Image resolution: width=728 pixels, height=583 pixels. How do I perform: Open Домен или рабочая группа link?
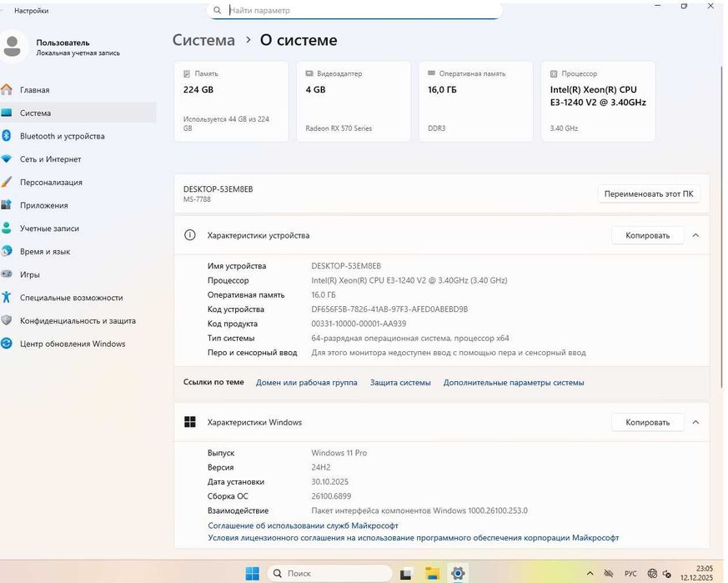click(306, 382)
